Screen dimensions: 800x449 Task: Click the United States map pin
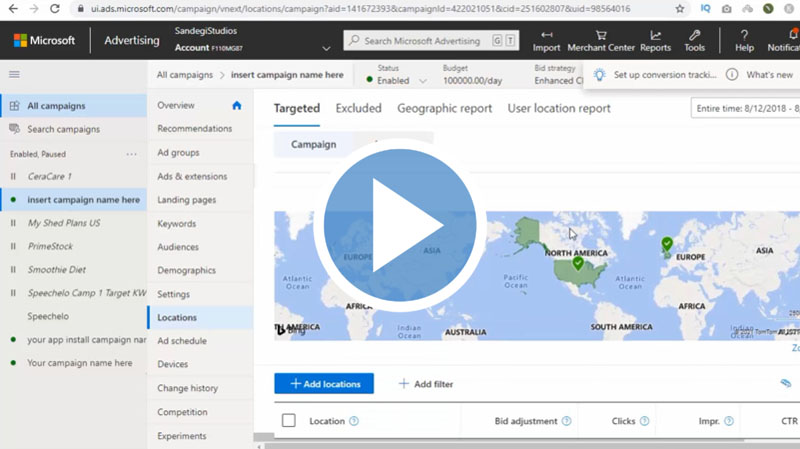578,263
